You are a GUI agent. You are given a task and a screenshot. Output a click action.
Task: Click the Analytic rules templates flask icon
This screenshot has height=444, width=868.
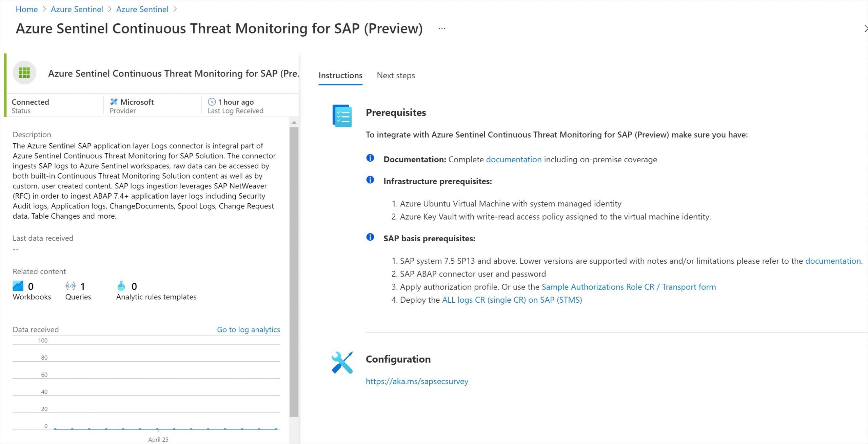(121, 286)
